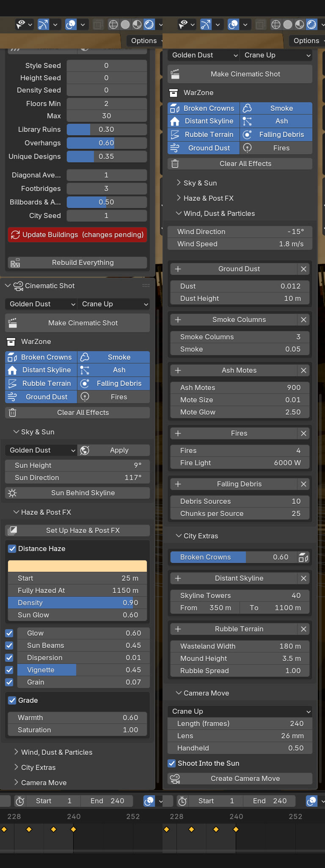Open Crane Up dropdown under Camera Move
Screen dimensions: 325x868
[240, 712]
